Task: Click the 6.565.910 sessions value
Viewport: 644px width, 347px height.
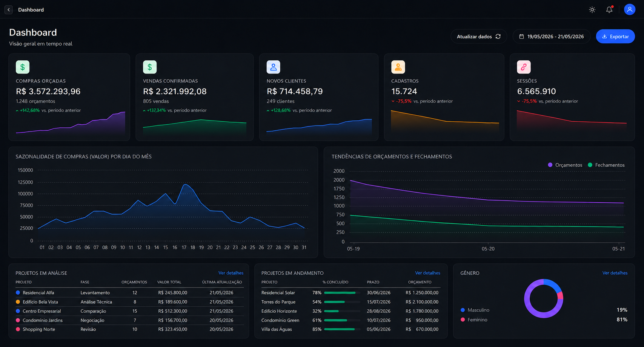Action: [x=536, y=91]
